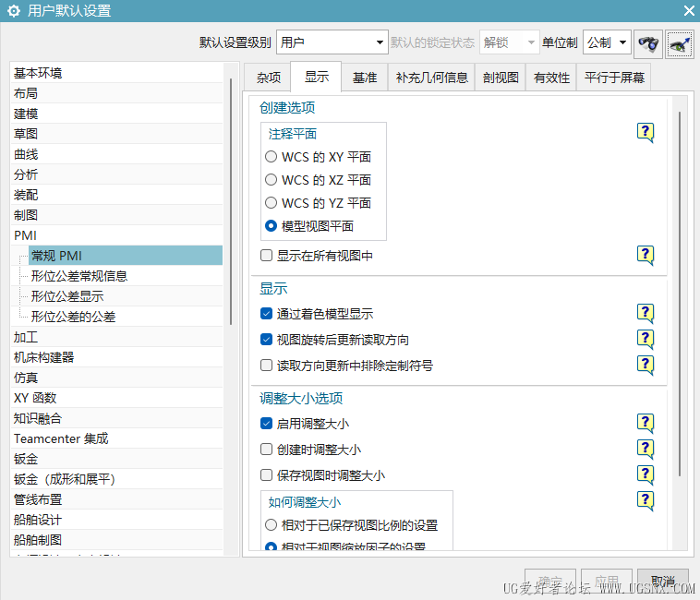700x600 pixels.
Task: Select 模型视图平面 radio button
Action: 271,226
